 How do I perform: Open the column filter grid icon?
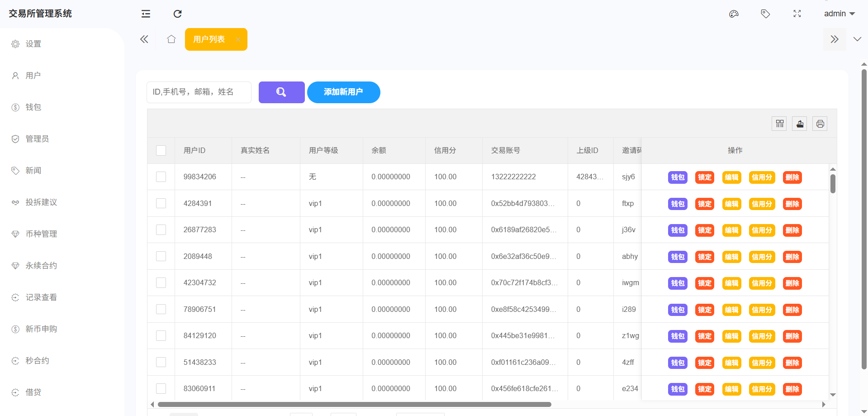coord(779,124)
